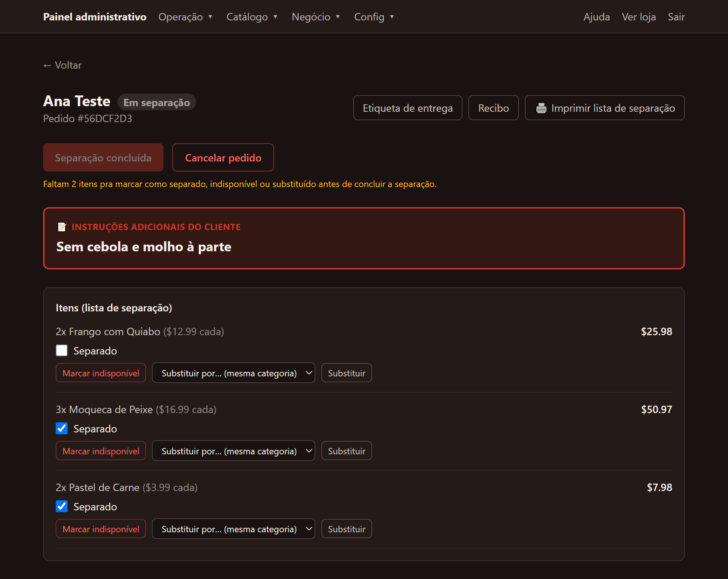Uncheck Separado for Moqueca de Peixe
728x579 pixels.
62,428
